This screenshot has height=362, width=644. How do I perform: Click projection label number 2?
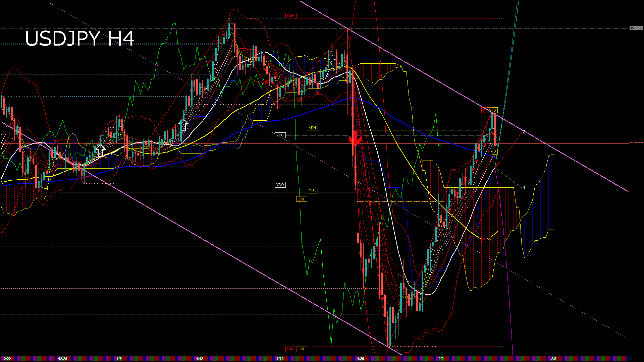coord(524,132)
